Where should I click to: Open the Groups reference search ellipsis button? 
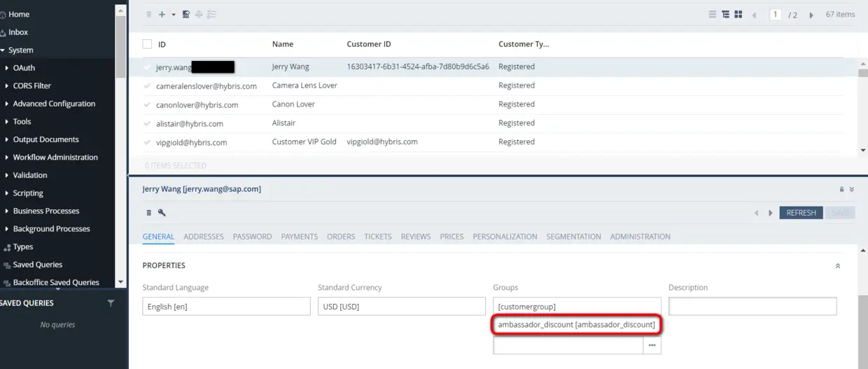[652, 345]
